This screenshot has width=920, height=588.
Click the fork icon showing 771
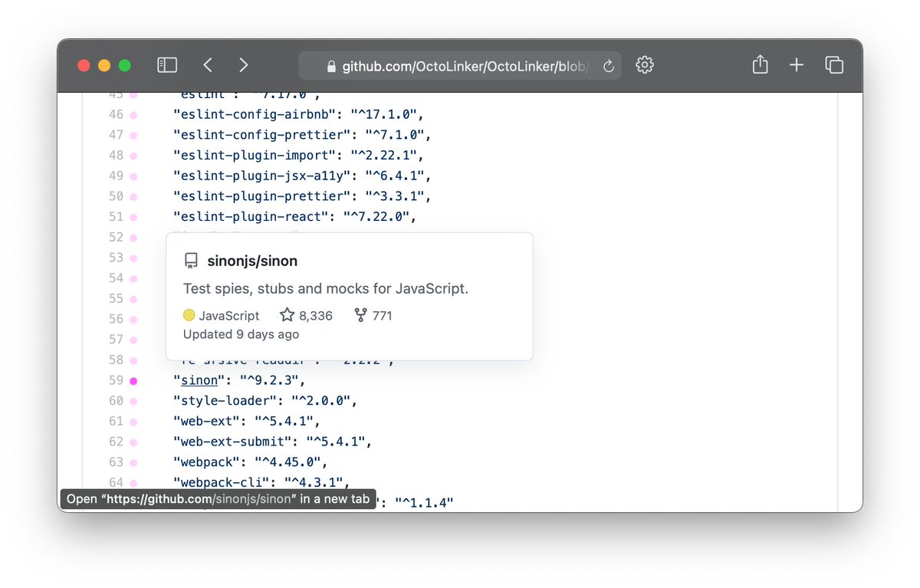(x=360, y=315)
